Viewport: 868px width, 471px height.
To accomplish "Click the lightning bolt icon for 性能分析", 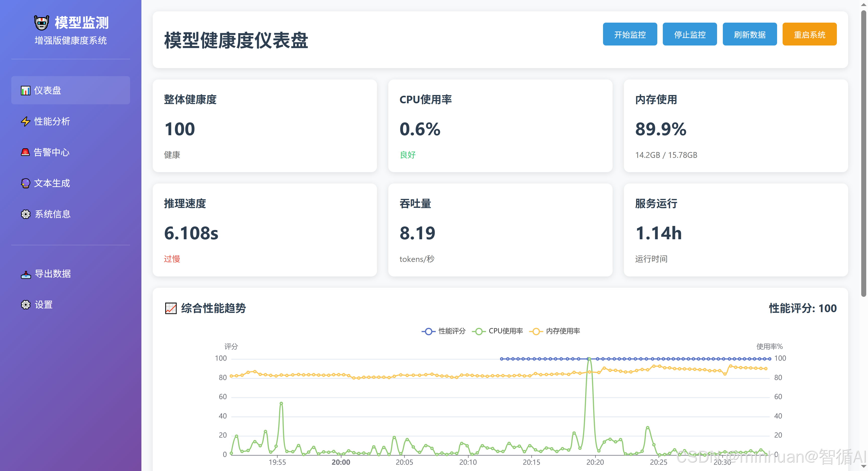I will 25,121.
